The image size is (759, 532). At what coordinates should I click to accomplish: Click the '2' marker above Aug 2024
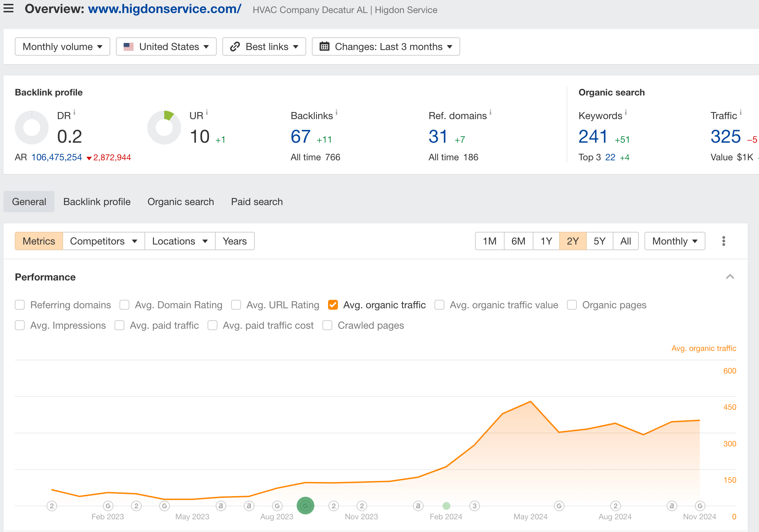coord(616,506)
